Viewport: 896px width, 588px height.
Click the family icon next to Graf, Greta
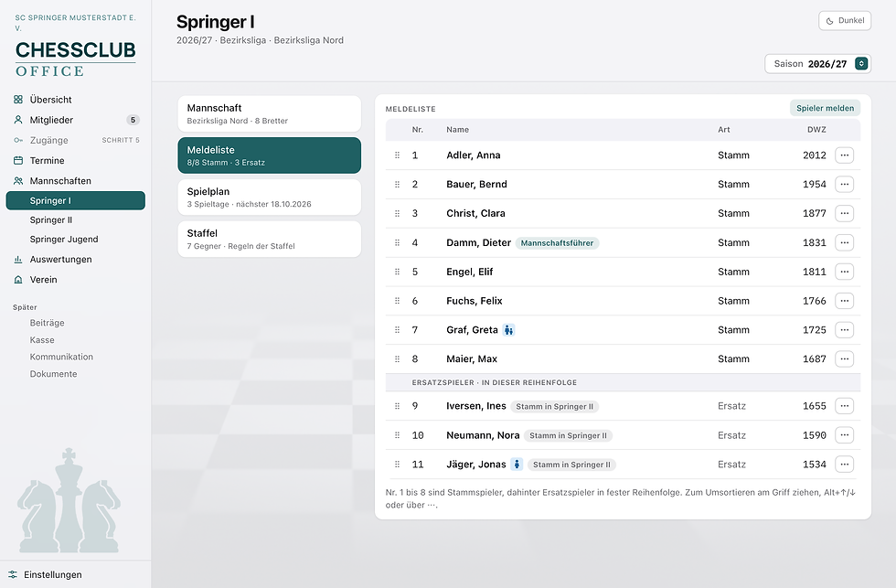[508, 330]
